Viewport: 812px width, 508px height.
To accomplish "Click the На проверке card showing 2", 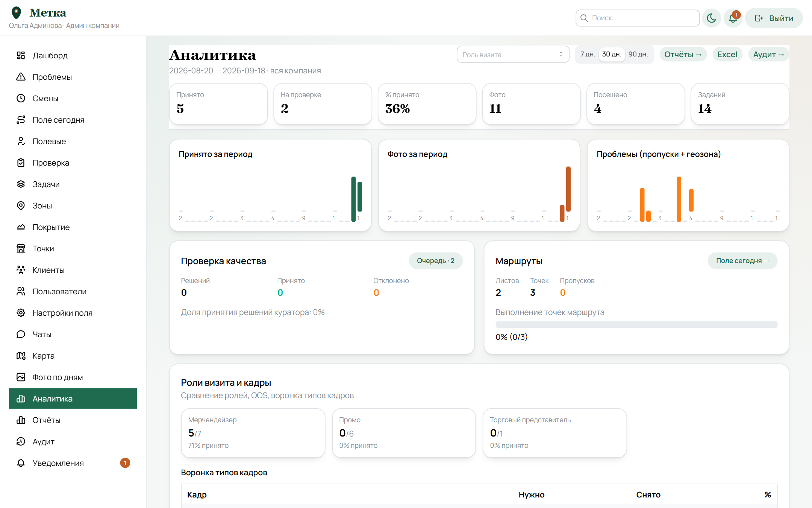I will click(323, 104).
